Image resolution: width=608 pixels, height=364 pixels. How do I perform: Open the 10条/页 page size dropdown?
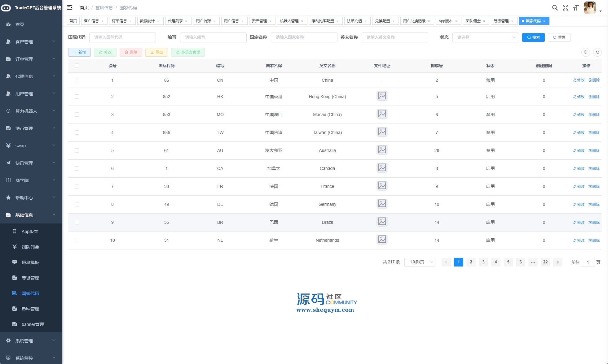[420, 262]
